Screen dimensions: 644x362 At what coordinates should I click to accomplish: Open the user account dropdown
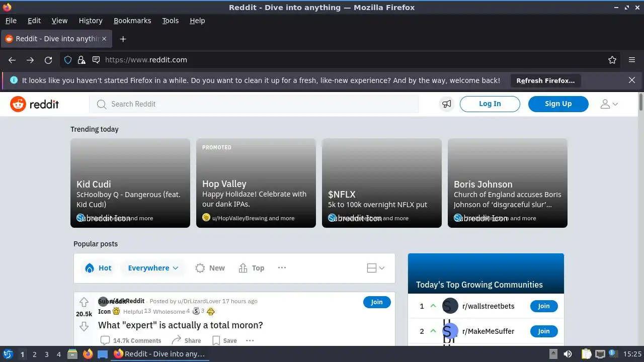point(609,104)
